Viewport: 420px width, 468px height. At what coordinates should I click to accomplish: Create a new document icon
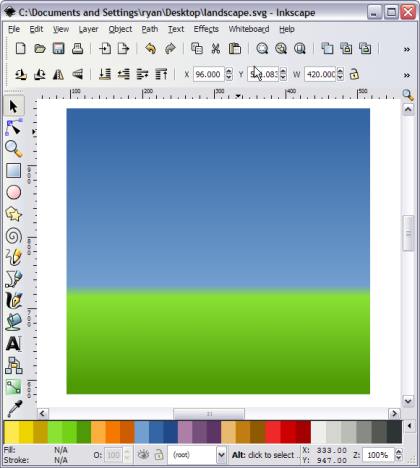[21, 49]
